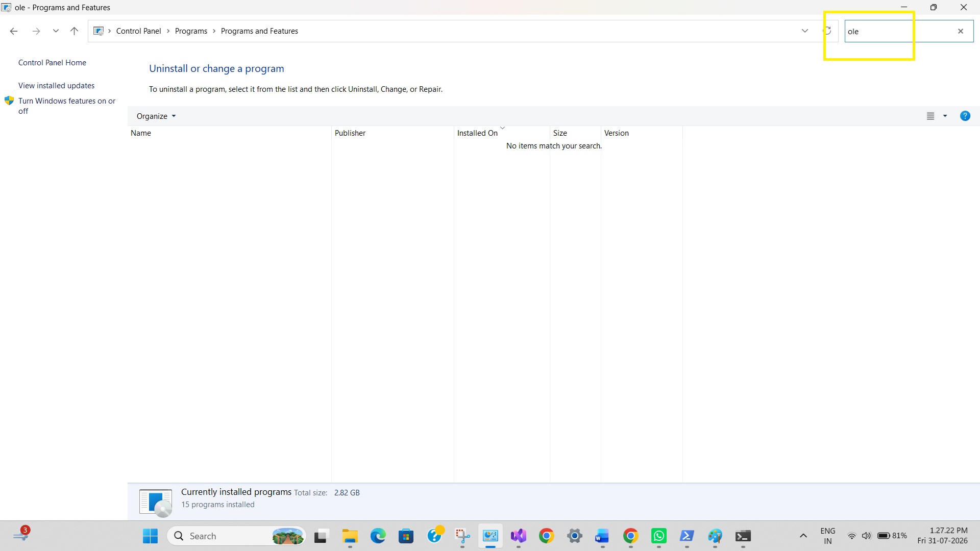Click the programs icon in details pane
Image resolution: width=980 pixels, height=551 pixels.
(156, 502)
